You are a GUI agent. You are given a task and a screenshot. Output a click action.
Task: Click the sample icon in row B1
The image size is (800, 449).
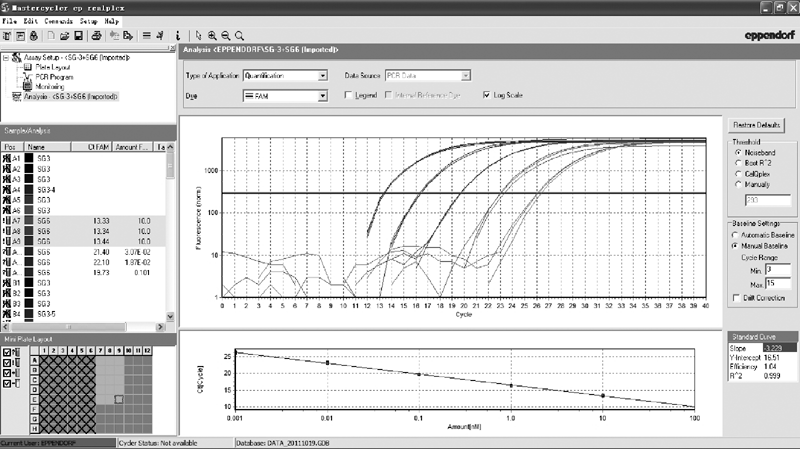7,283
